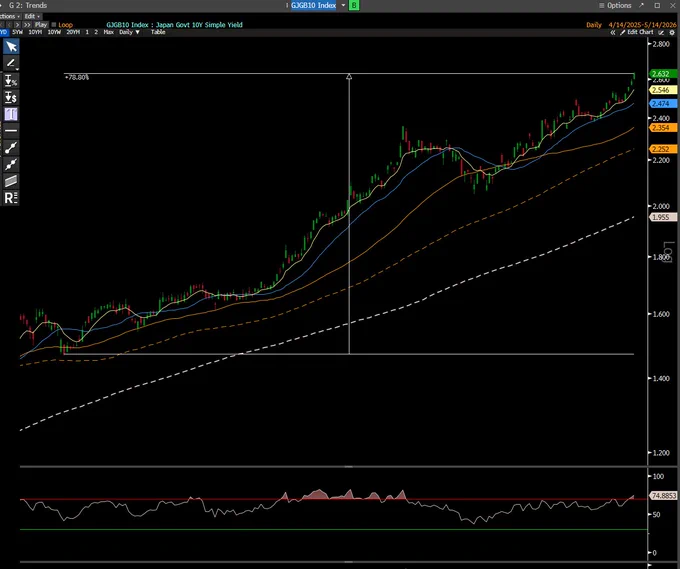
Task: Click the orange moving average label 2.354
Action: coord(663,128)
